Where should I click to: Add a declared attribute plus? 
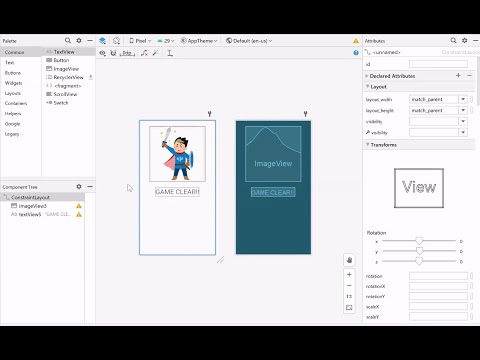458,76
